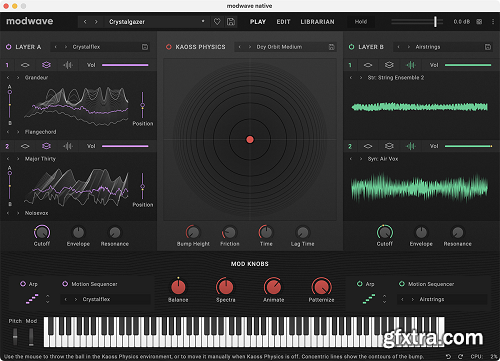Favorite the Crystalgazer preset with heart icon

click(x=217, y=22)
